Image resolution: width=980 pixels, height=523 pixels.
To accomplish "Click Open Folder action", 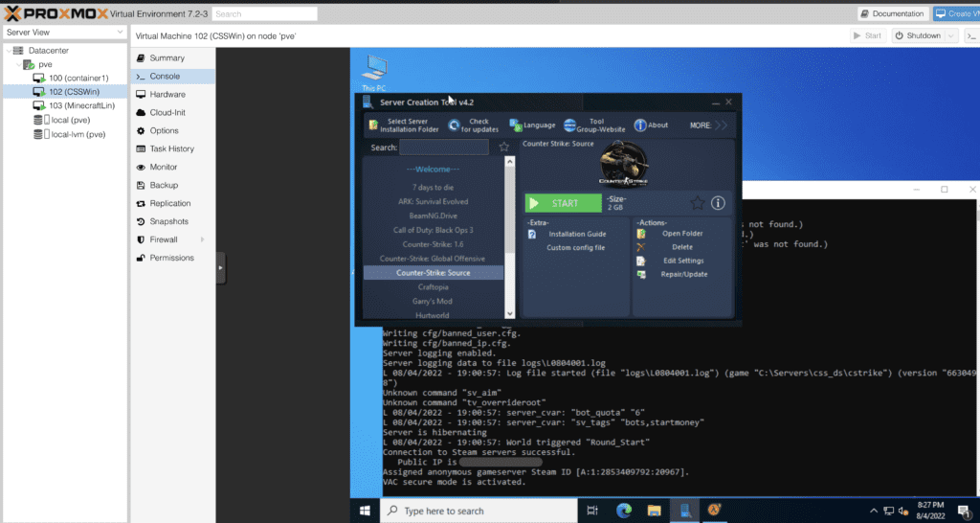I will point(682,234).
